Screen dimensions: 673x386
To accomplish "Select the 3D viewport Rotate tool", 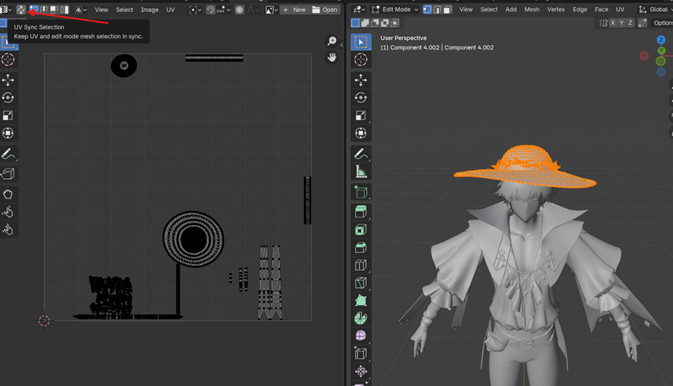I will tap(361, 97).
